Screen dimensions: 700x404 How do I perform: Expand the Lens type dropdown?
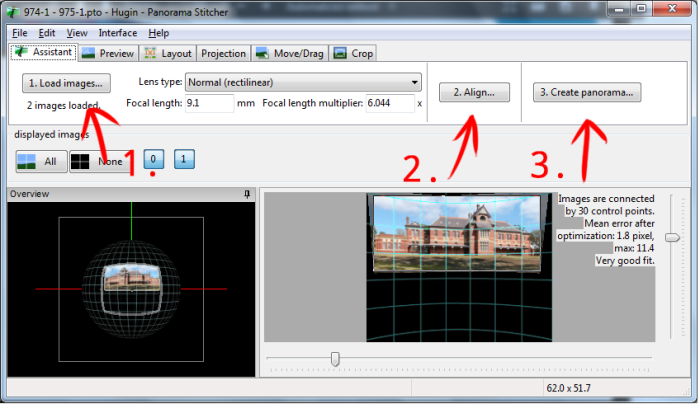[x=303, y=83]
